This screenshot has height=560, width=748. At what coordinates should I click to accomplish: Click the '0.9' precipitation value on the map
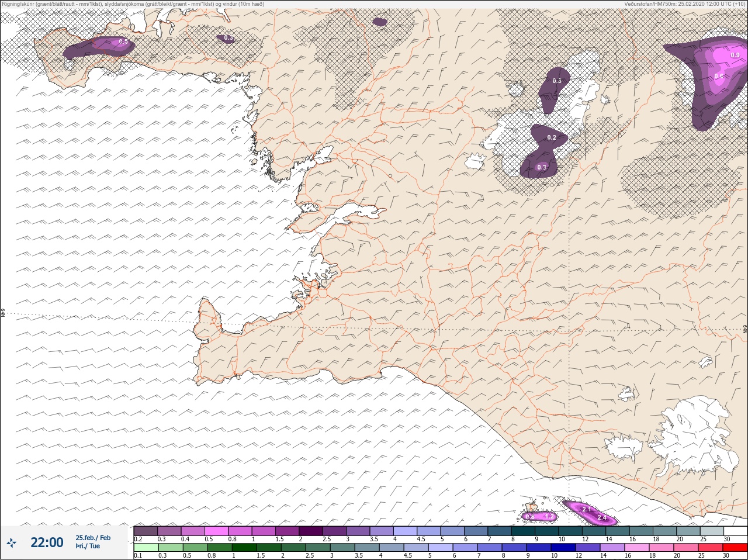click(x=735, y=55)
